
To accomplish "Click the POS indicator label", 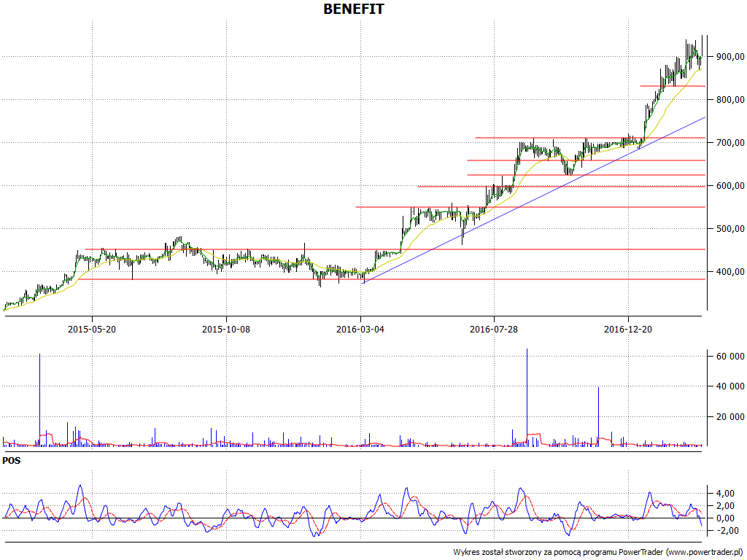I will [x=12, y=461].
